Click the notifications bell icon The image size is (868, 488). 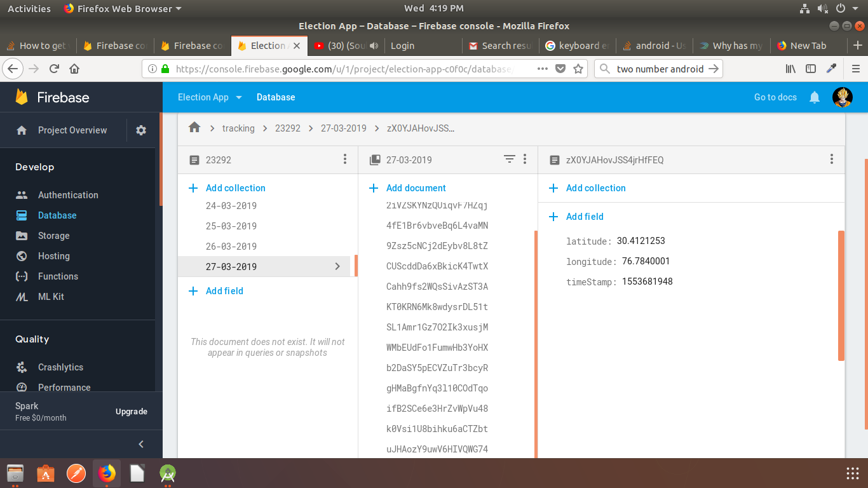(x=815, y=97)
